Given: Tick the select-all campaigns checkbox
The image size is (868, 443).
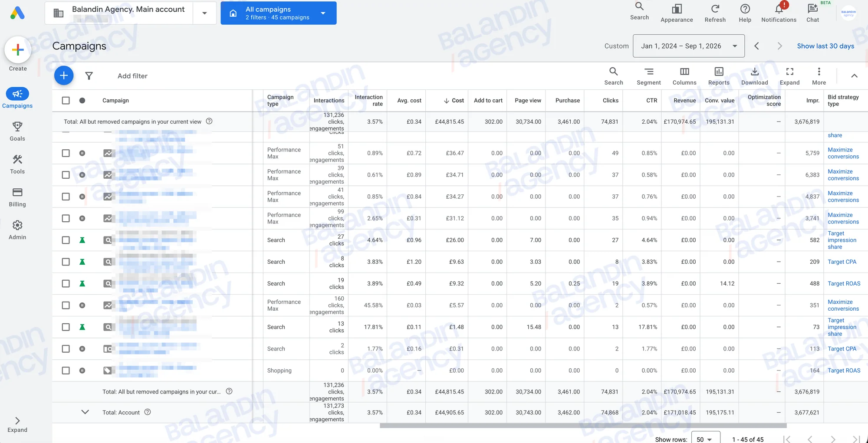Looking at the screenshot, I should (66, 100).
